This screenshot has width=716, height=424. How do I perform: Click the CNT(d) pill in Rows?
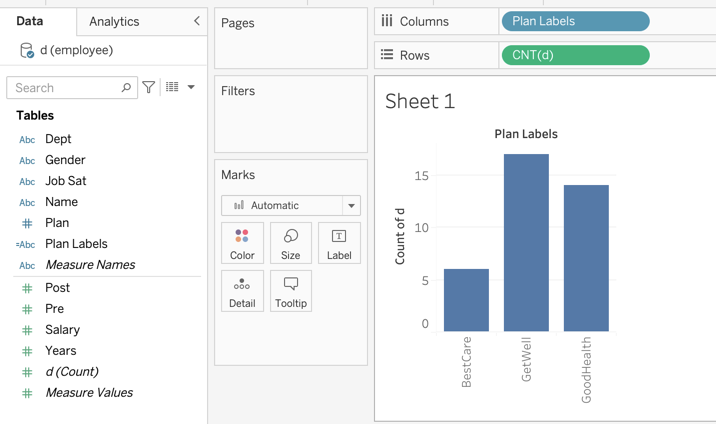click(575, 55)
